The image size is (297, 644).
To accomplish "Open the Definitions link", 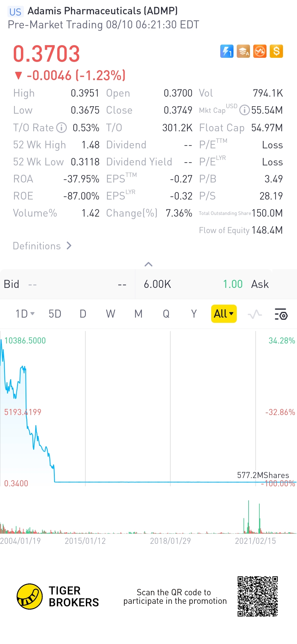I will [x=42, y=246].
